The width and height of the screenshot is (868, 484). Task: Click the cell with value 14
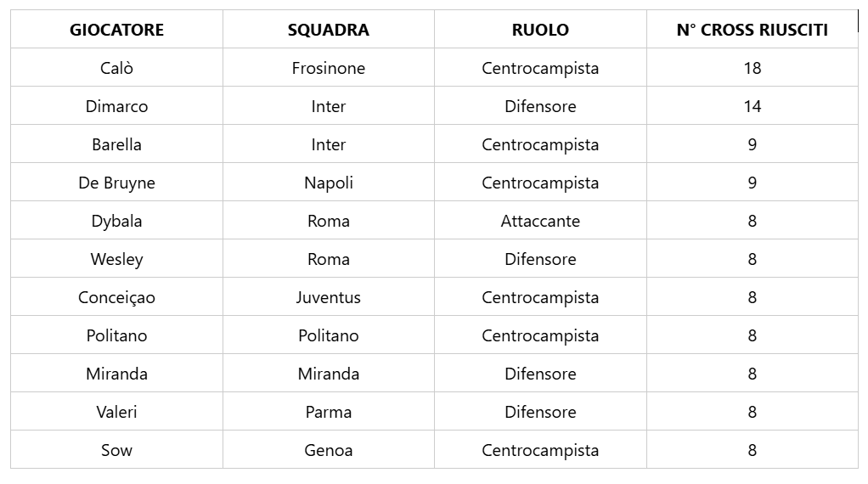click(x=752, y=105)
